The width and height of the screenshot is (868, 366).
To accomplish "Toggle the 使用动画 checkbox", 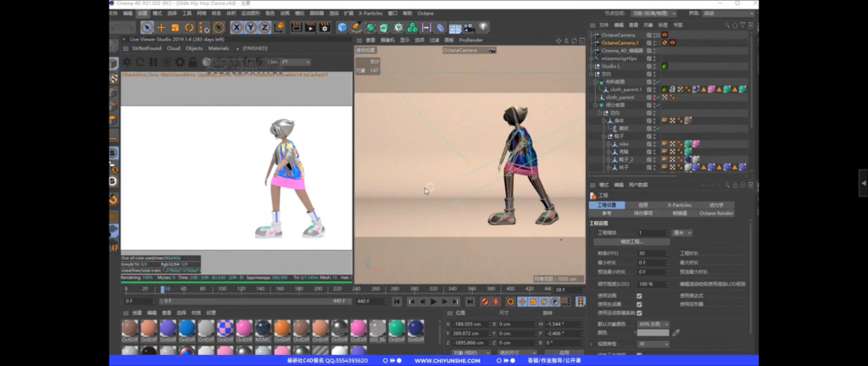I will (x=639, y=295).
